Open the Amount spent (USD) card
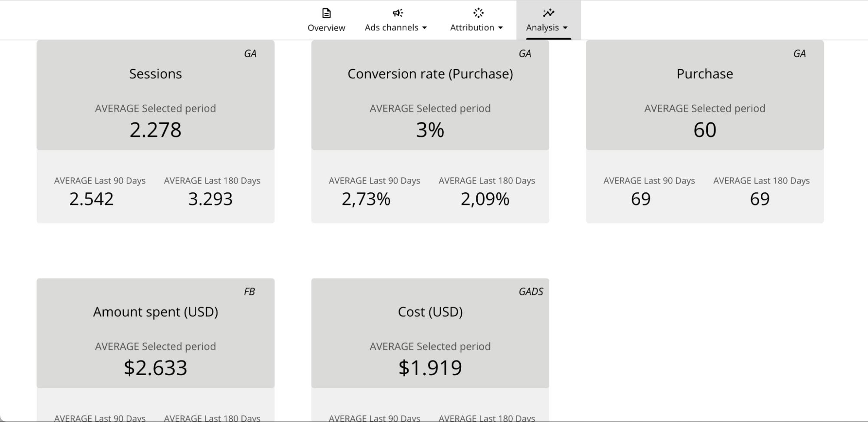 pyautogui.click(x=155, y=312)
